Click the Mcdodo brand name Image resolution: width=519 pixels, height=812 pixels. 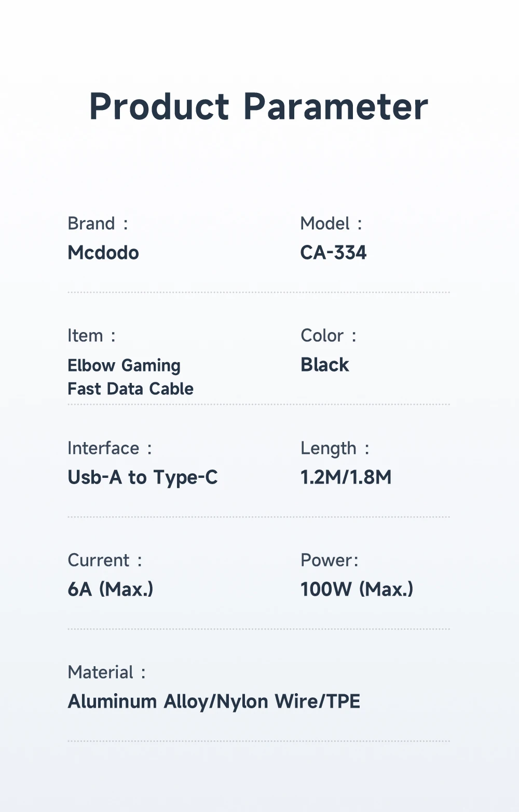tap(103, 253)
